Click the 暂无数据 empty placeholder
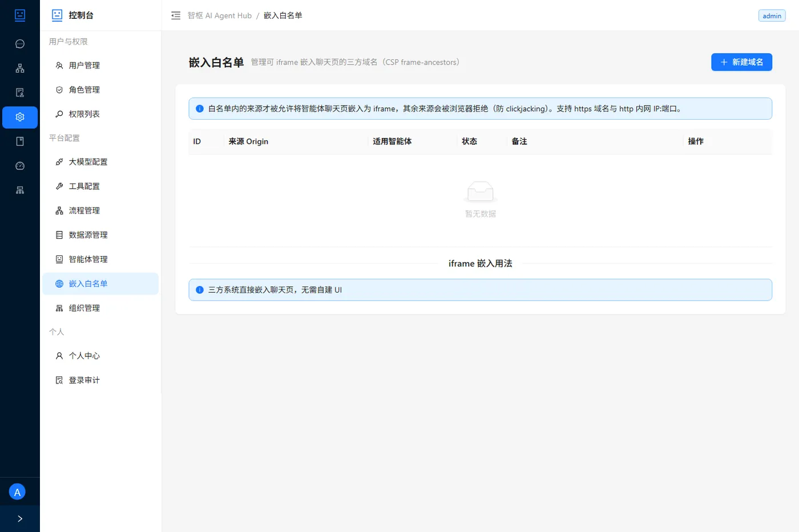This screenshot has height=532, width=799. click(481, 200)
